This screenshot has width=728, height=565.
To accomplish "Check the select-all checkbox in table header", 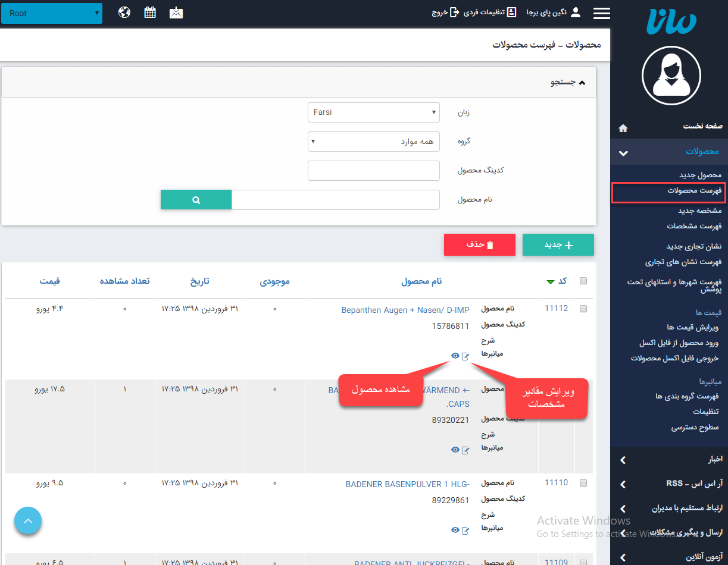I will tap(583, 281).
